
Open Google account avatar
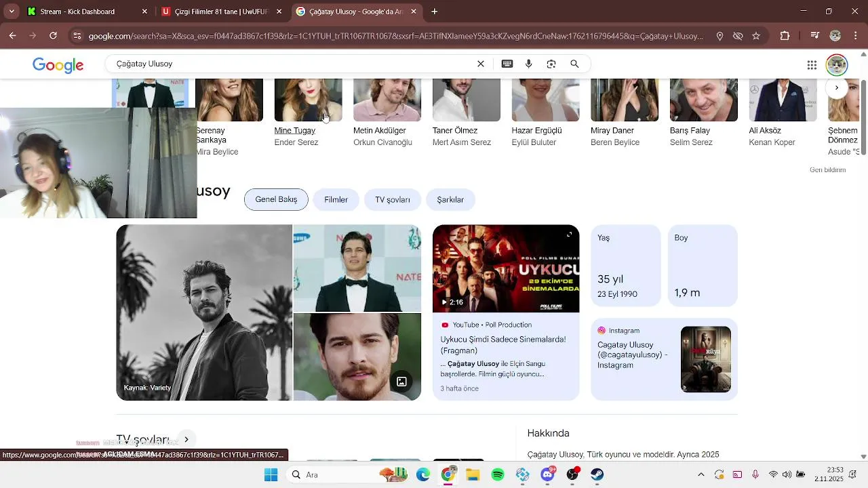pos(837,65)
